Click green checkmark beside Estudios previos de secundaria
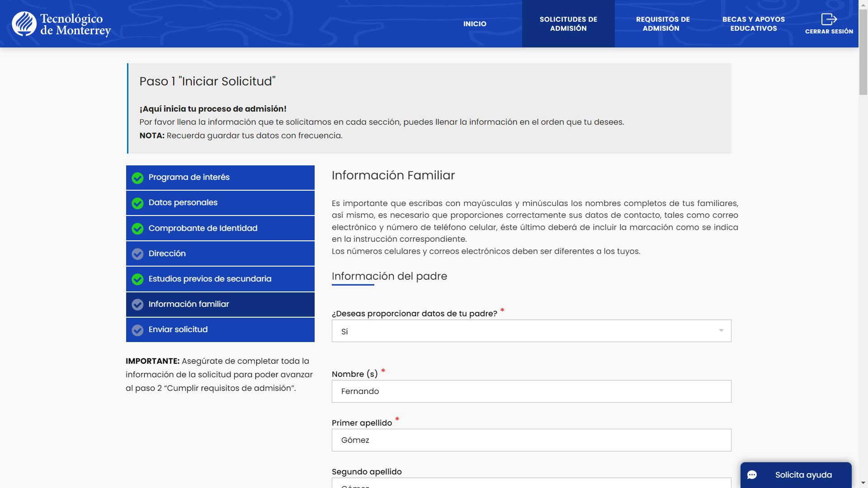Viewport: 868px width, 488px height. pos(137,279)
